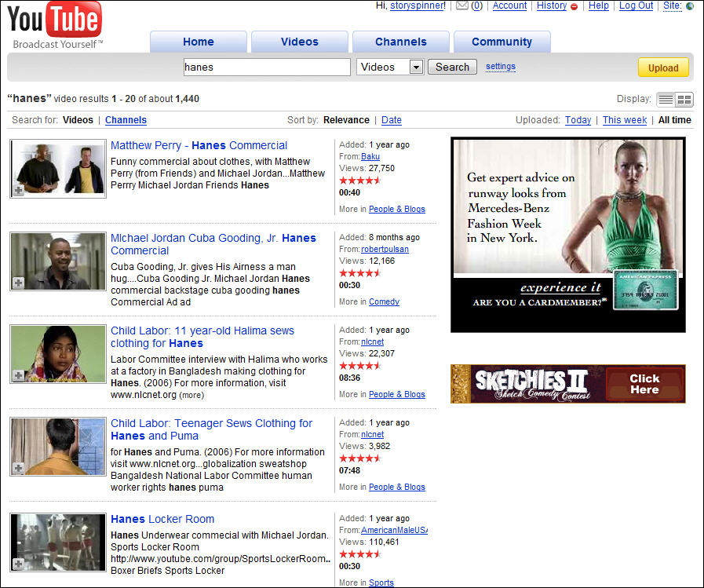The width and height of the screenshot is (704, 588).
Task: Open the Videos tab
Action: (x=300, y=42)
